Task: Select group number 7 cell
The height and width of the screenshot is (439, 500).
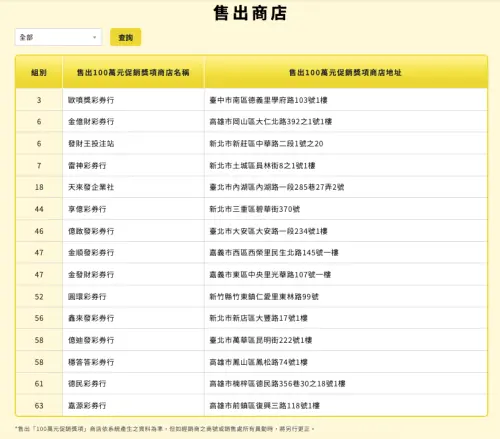Action: point(39,165)
